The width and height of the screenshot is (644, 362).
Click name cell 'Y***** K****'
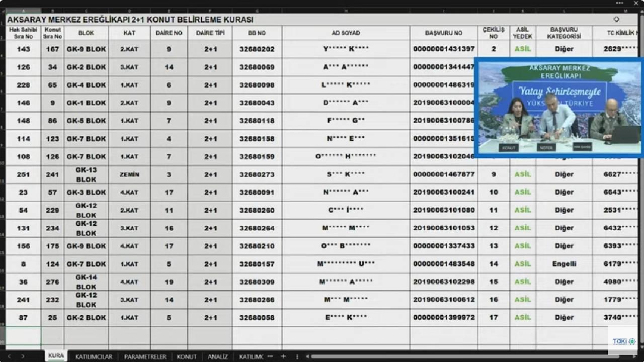tap(346, 49)
